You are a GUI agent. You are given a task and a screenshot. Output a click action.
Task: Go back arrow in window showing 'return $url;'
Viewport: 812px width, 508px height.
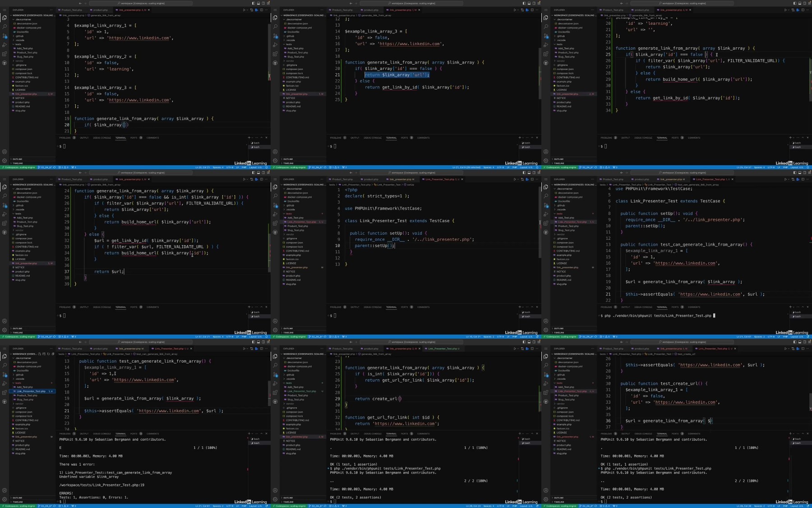80,172
